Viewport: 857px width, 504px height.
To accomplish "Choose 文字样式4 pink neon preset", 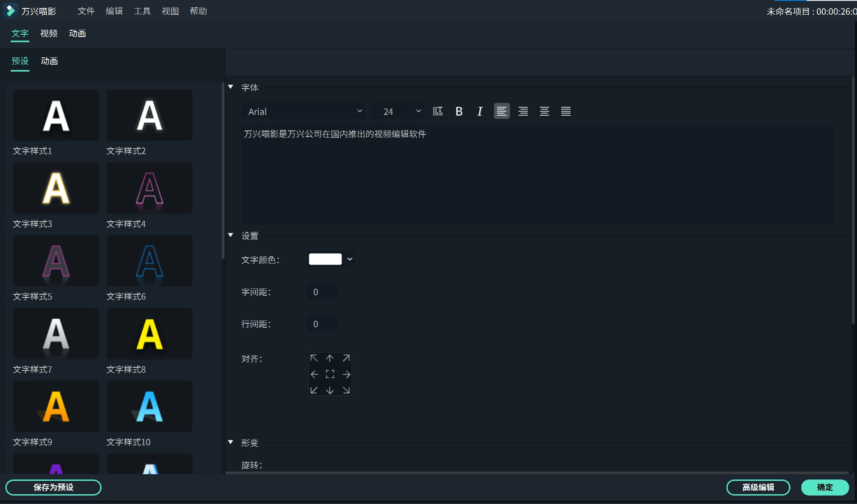I will [x=150, y=188].
